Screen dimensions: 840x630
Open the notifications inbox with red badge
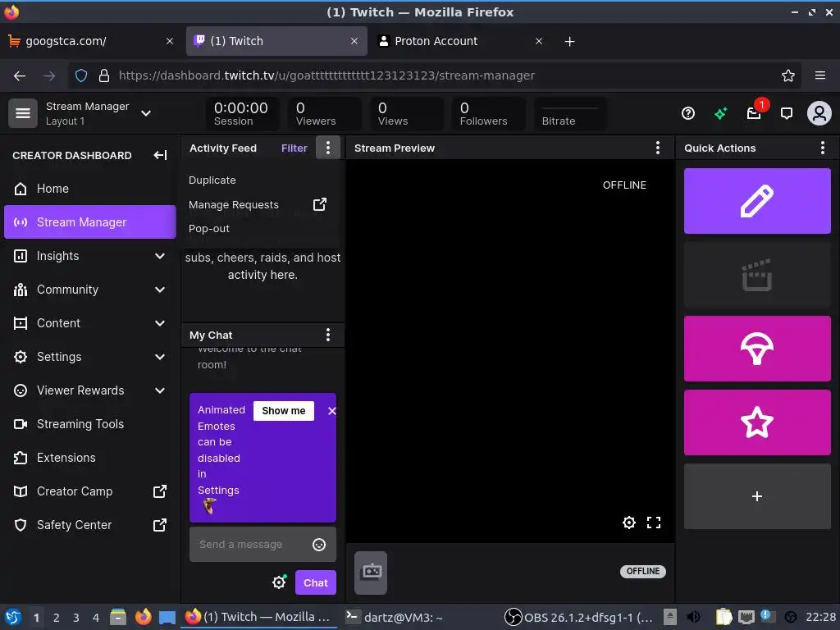tap(754, 113)
